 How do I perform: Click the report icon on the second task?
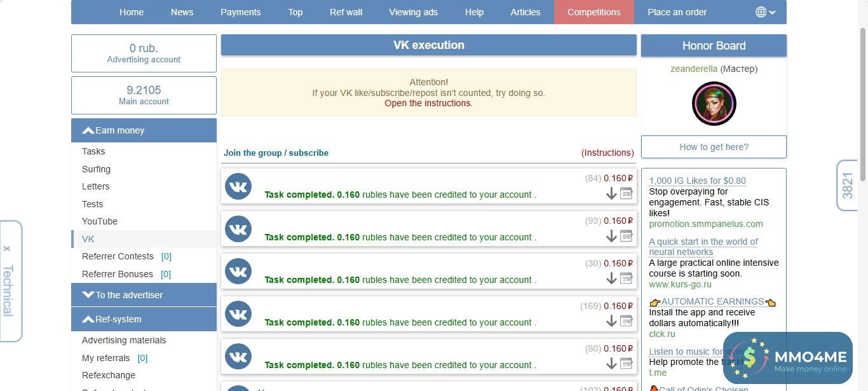pos(627,236)
